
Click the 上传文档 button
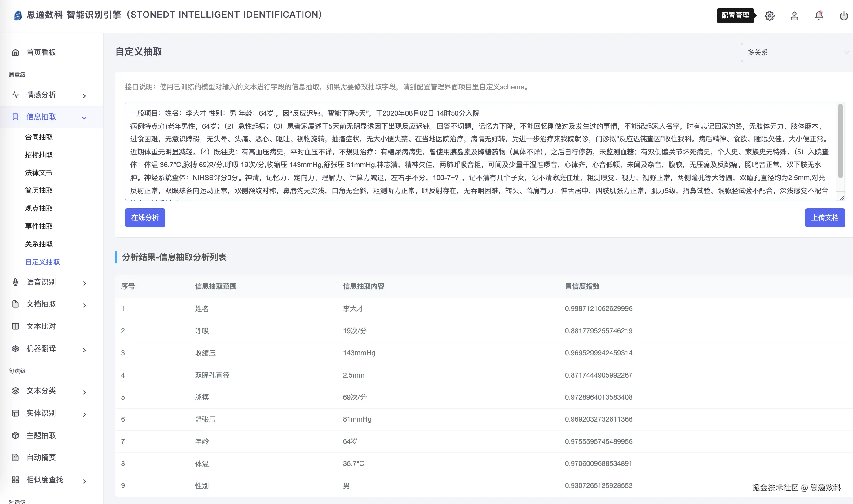[x=824, y=218]
